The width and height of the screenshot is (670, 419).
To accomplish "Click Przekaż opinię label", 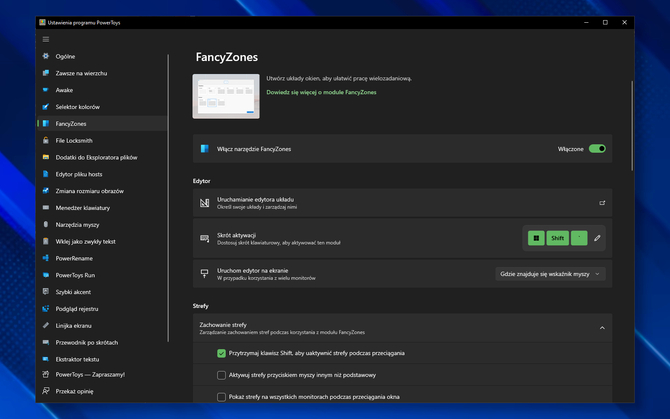I will pyautogui.click(x=74, y=391).
